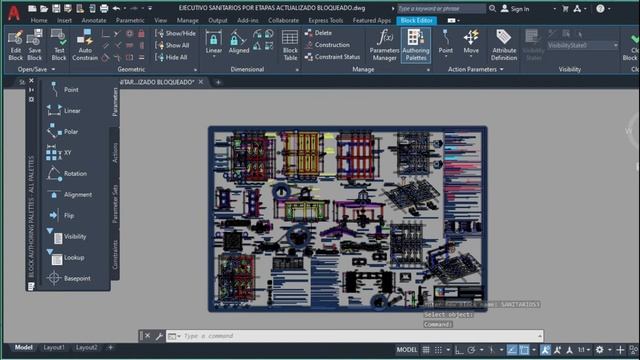This screenshot has height=360, width=640.
Task: Click the Model tab
Action: click(x=24, y=347)
